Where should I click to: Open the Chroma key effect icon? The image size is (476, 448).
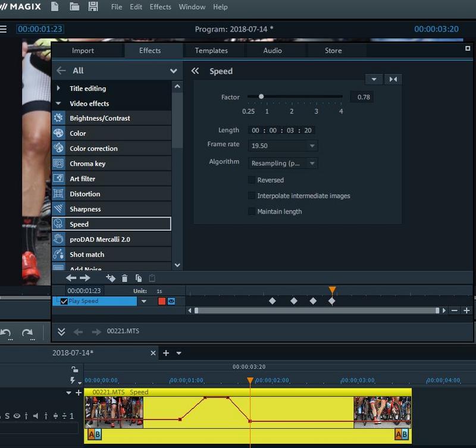58,163
